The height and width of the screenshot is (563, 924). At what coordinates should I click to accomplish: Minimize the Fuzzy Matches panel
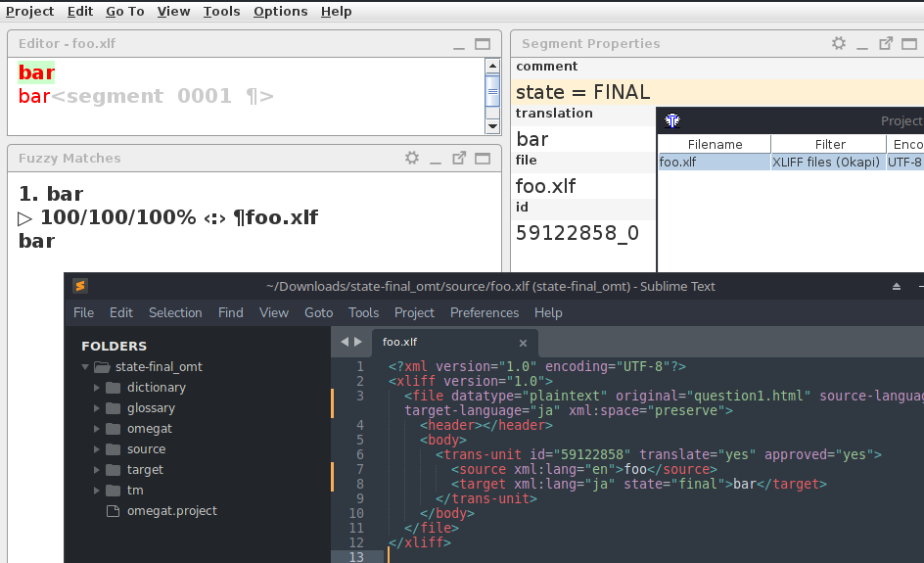[436, 159]
